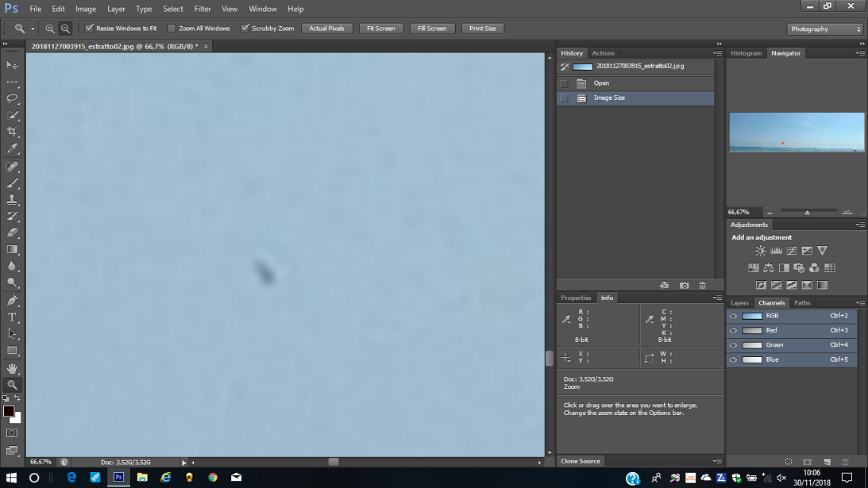Add a Brightness/Contrast adjustment
The width and height of the screenshot is (868, 488).
761,251
